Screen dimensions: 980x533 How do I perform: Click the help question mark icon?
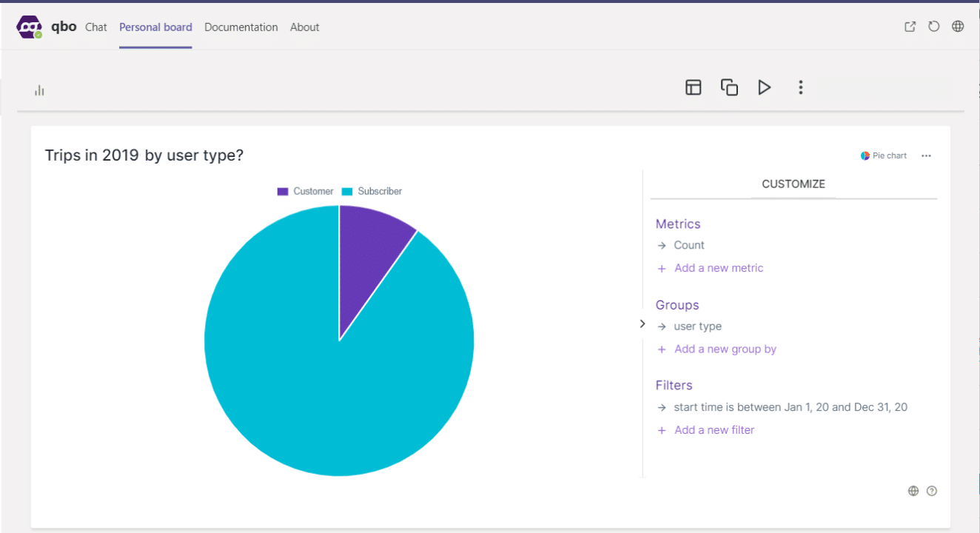[932, 491]
